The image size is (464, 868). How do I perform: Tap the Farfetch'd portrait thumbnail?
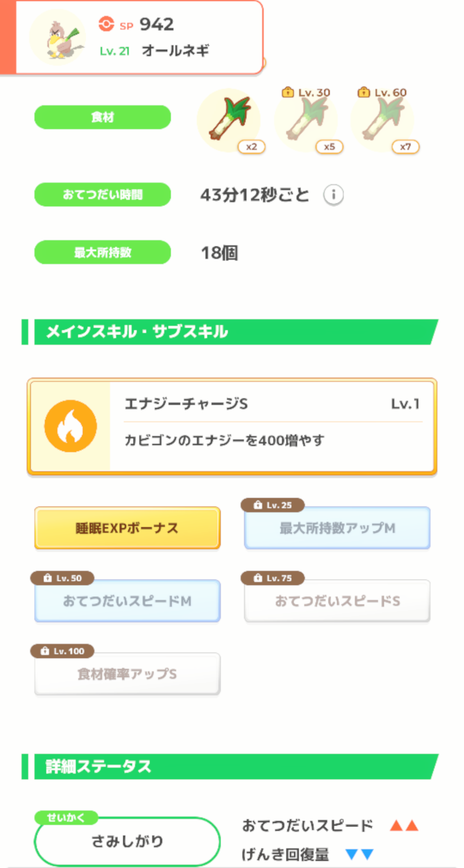[58, 38]
